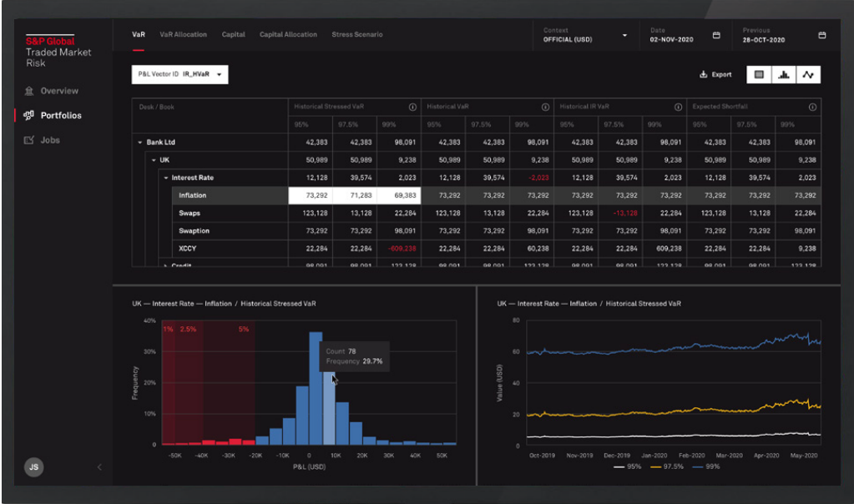Screen dimensions: 854x504
Task: Switch to line chart view icon
Action: tap(807, 75)
